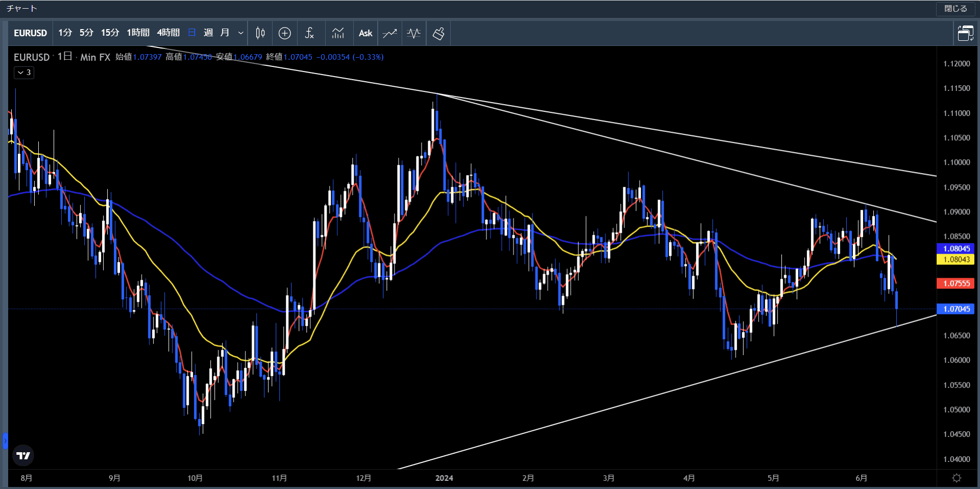Select the 15分 timeframe
The width and height of the screenshot is (980, 489).
pyautogui.click(x=110, y=33)
